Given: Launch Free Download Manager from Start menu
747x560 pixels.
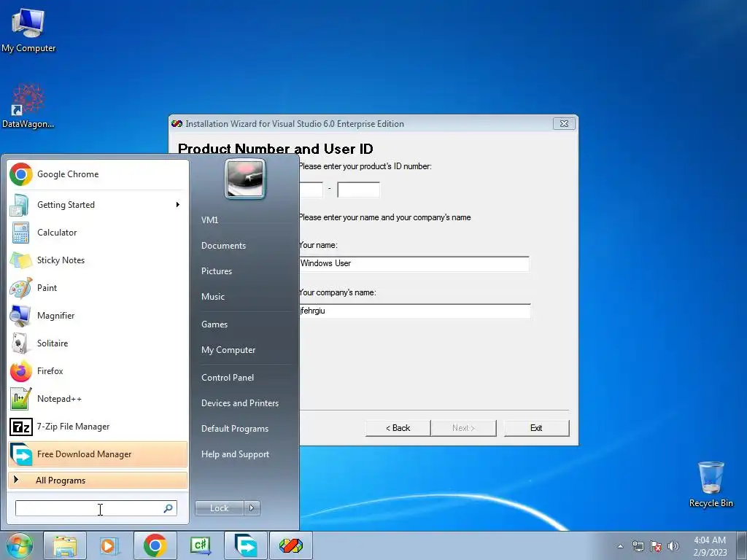Looking at the screenshot, I should point(98,454).
